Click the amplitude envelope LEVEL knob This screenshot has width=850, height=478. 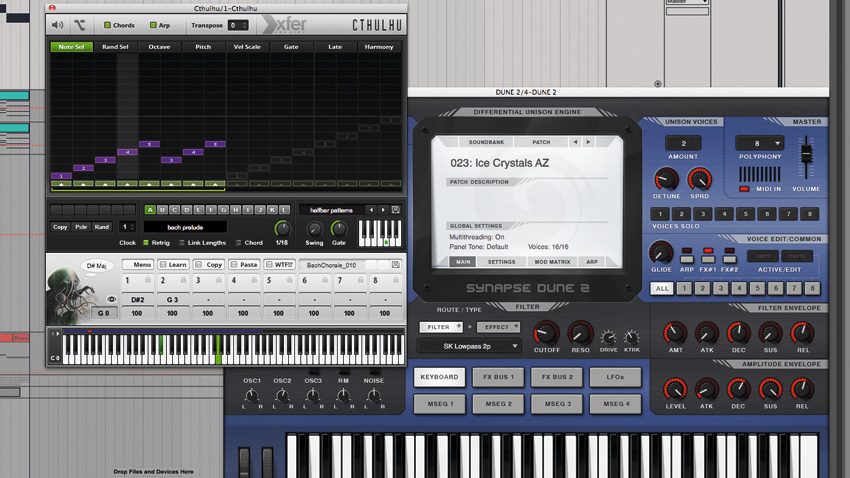pyautogui.click(x=675, y=389)
